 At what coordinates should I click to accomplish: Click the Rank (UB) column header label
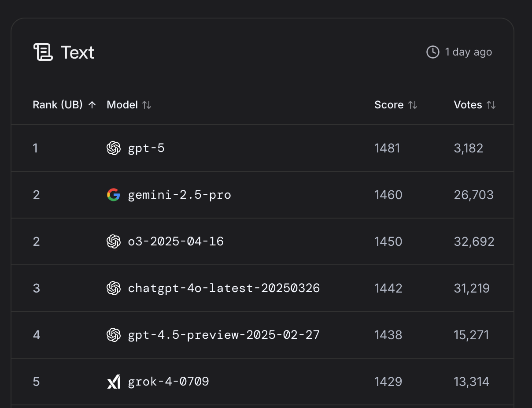pyautogui.click(x=58, y=105)
